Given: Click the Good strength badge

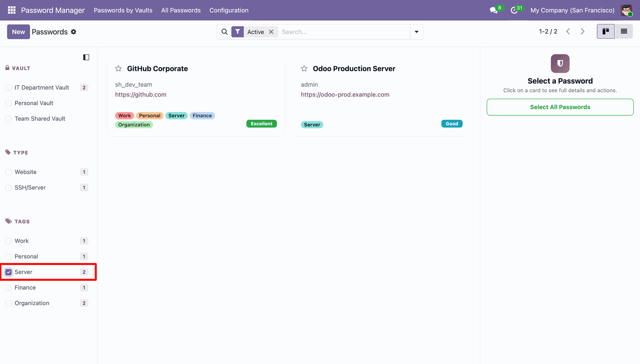Looking at the screenshot, I should click(x=452, y=124).
